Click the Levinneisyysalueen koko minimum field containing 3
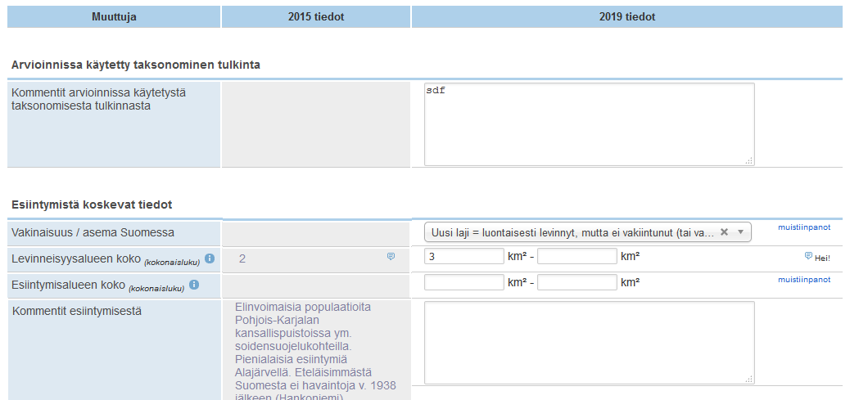The image size is (868, 400). (464, 256)
